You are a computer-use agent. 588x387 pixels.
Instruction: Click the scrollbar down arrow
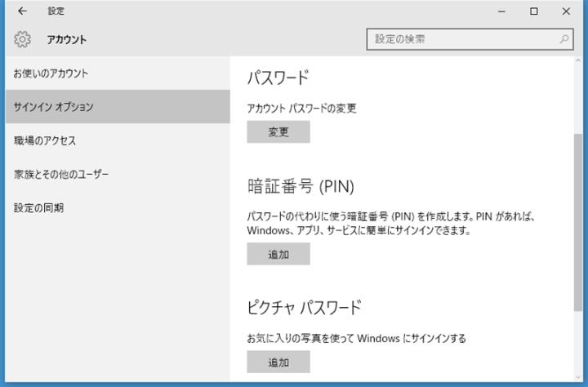coord(578,377)
